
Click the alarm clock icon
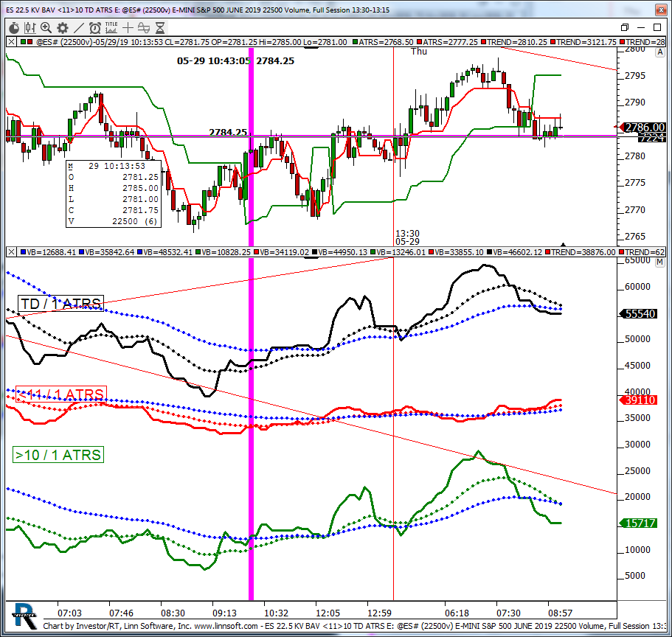coord(95,28)
